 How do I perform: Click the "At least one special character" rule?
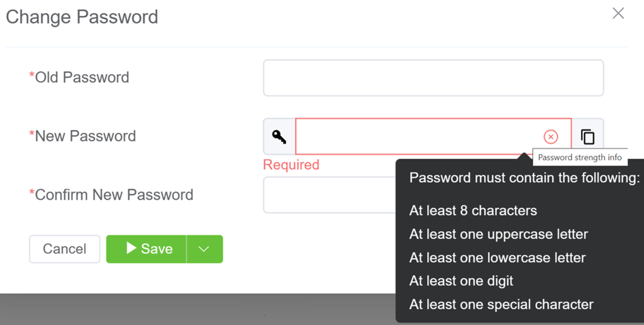[x=501, y=304]
